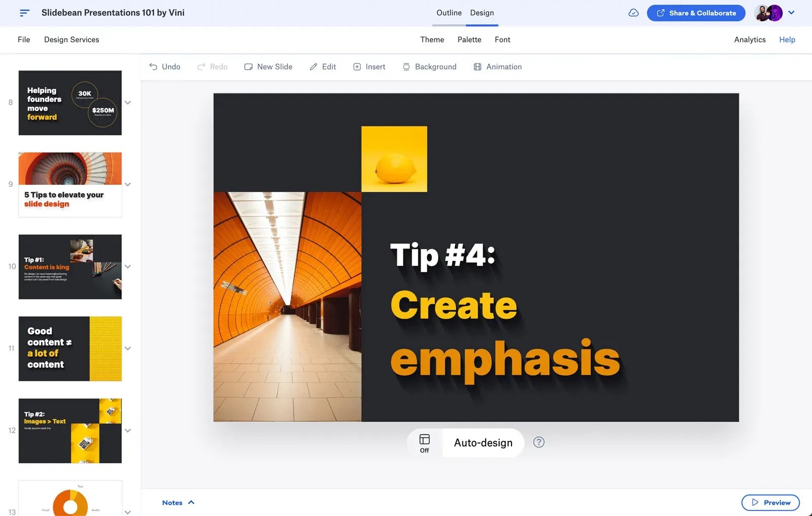812x516 pixels.
Task: Click the Share & Collaborate button
Action: point(696,13)
